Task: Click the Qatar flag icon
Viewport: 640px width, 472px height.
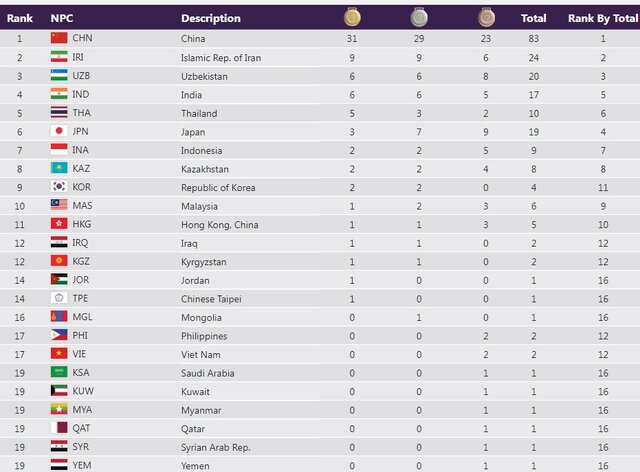Action: click(x=59, y=429)
